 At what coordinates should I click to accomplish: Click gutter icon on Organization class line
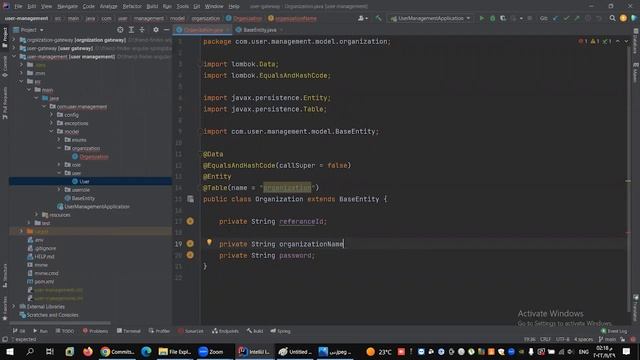point(190,199)
